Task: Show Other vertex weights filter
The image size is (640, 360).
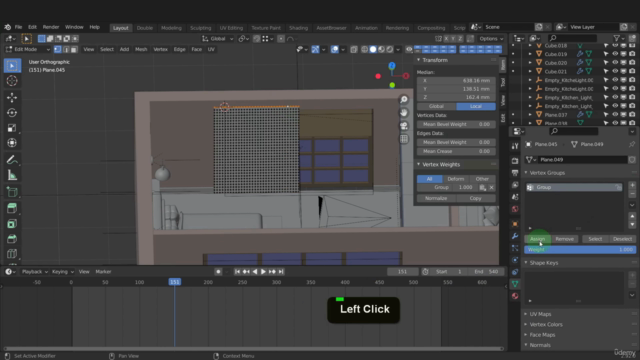Action: click(482, 179)
